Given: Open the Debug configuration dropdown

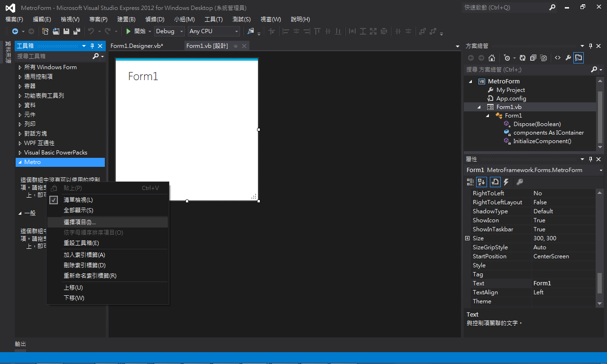Looking at the screenshot, I should (170, 31).
